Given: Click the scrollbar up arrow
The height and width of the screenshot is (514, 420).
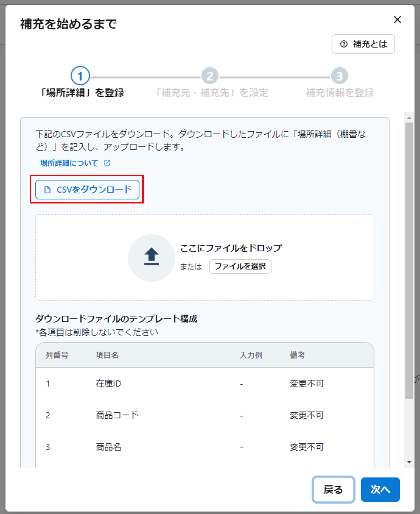Looking at the screenshot, I should (x=409, y=118).
